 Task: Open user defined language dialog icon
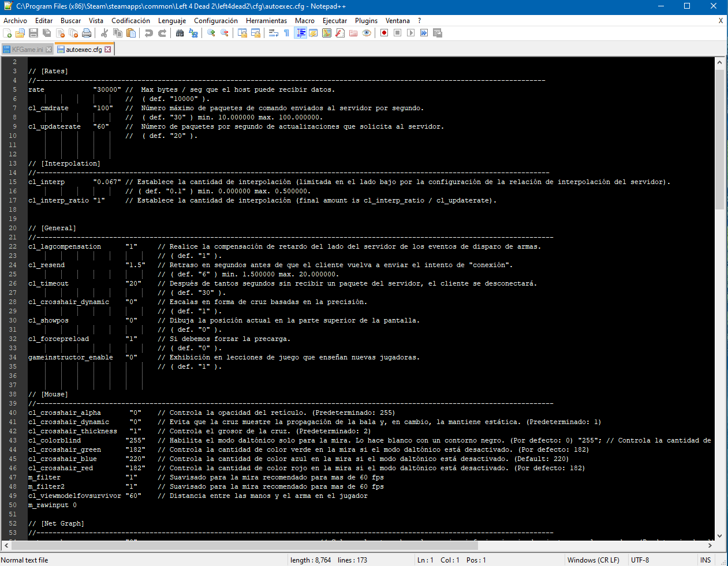point(313,33)
